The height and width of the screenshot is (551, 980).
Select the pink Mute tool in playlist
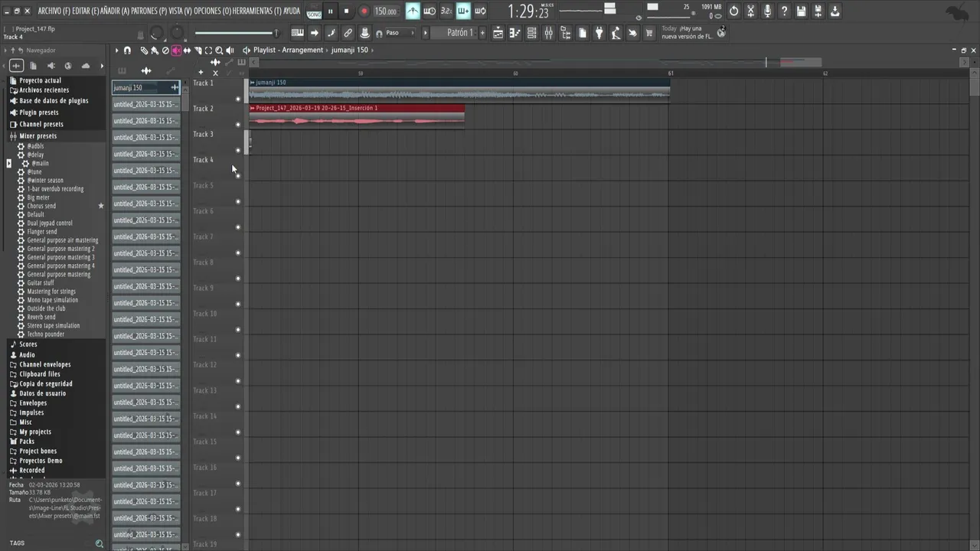pos(176,51)
